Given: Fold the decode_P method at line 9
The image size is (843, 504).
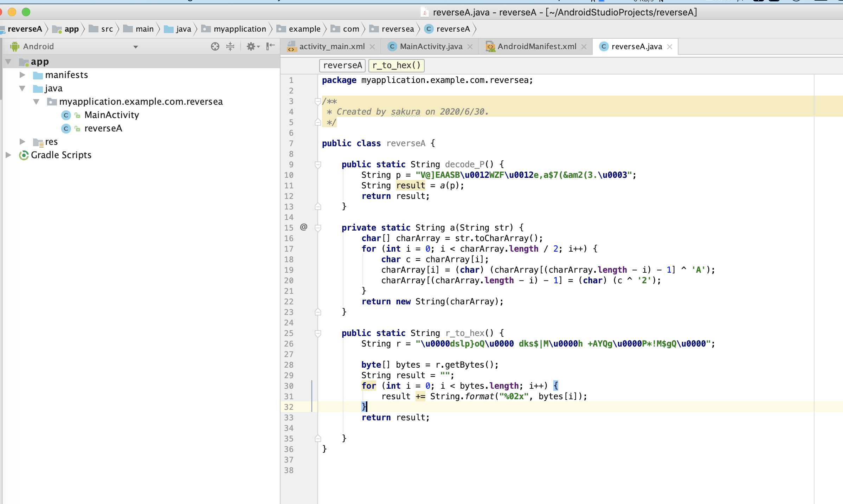Looking at the screenshot, I should point(318,164).
